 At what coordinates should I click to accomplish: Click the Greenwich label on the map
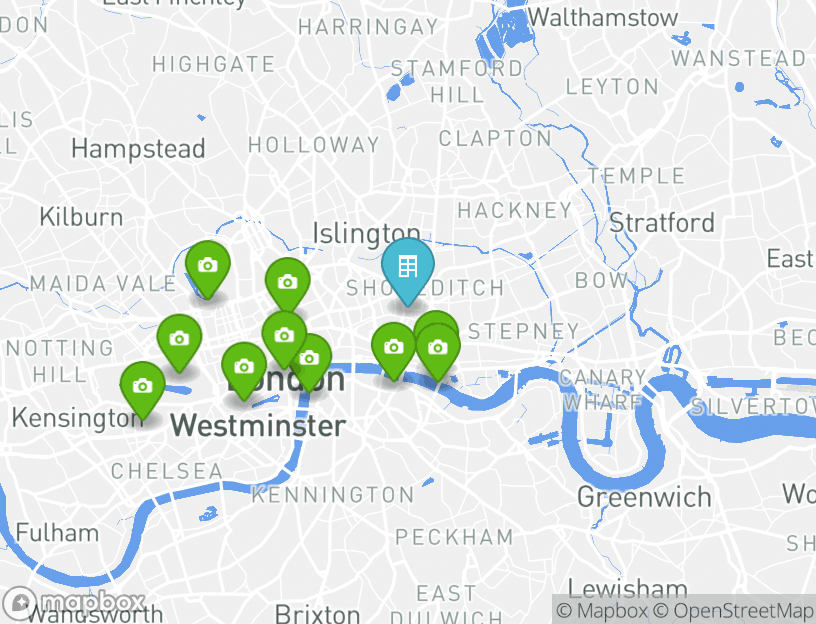(x=644, y=497)
